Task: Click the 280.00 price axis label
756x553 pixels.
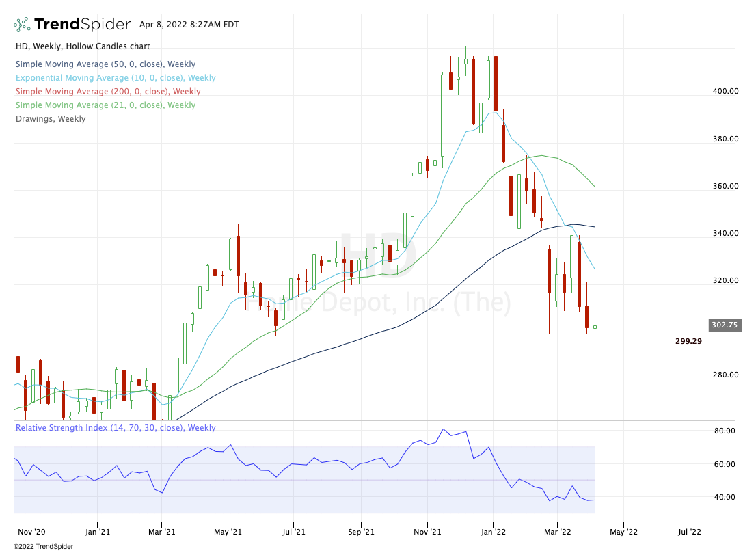Action: point(726,375)
